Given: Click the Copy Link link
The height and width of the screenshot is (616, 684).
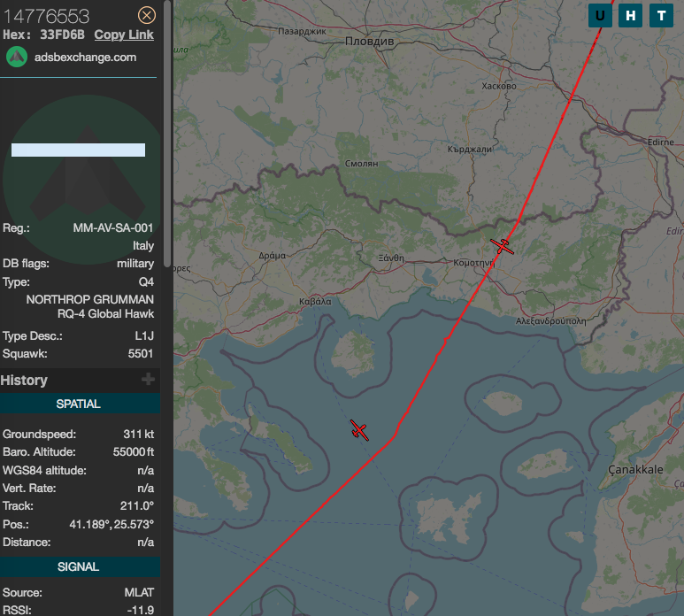Looking at the screenshot, I should pos(124,35).
